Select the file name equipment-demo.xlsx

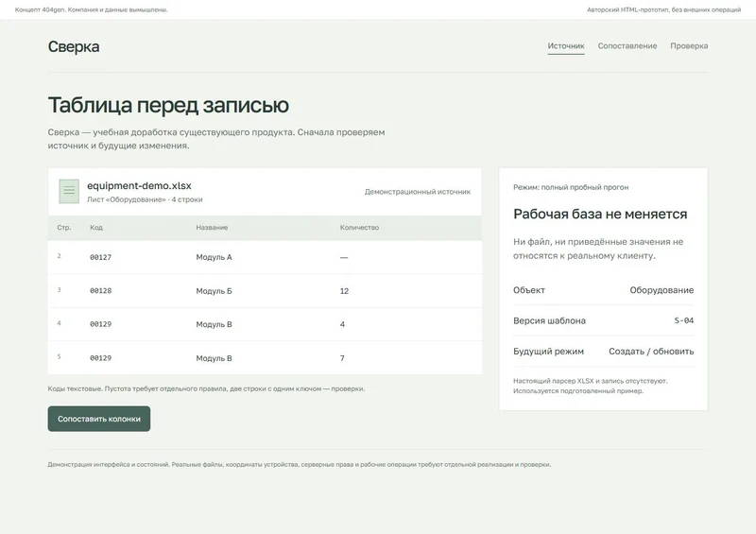point(139,185)
